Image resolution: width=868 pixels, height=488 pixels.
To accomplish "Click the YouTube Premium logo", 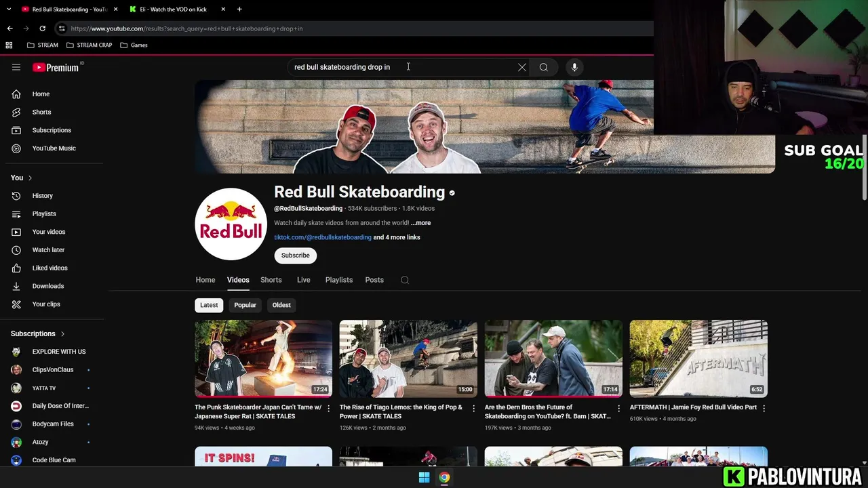I will 56,67.
